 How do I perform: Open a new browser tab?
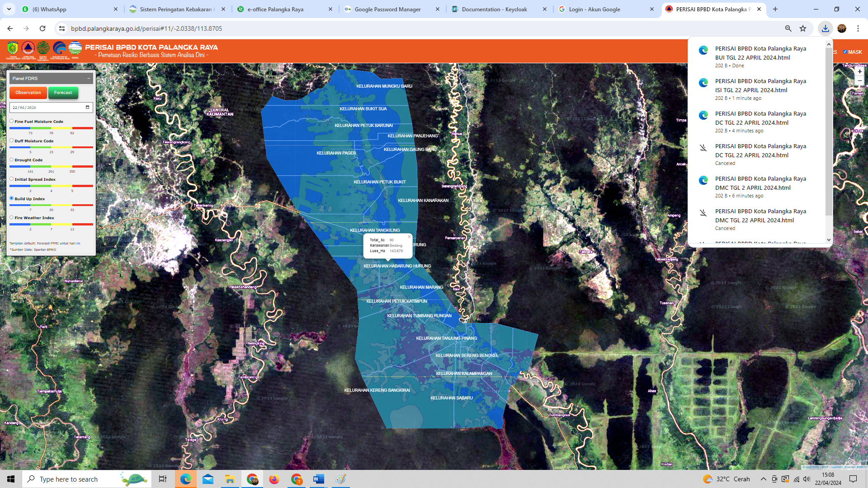pos(775,9)
